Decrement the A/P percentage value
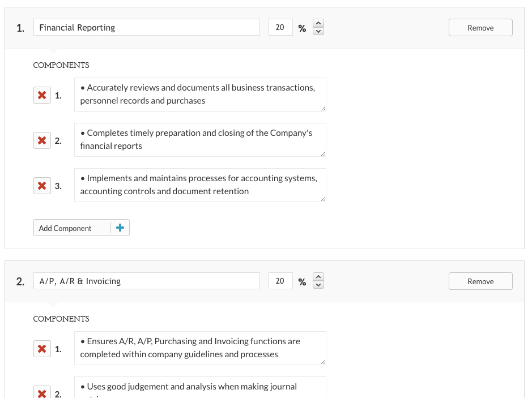Screen dimensions: 532x398 pyautogui.click(x=318, y=284)
